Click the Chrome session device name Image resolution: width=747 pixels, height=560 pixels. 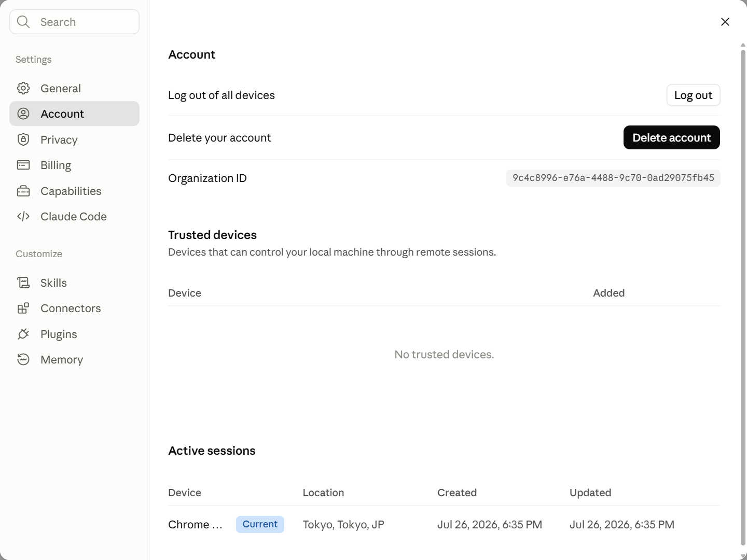pos(195,524)
